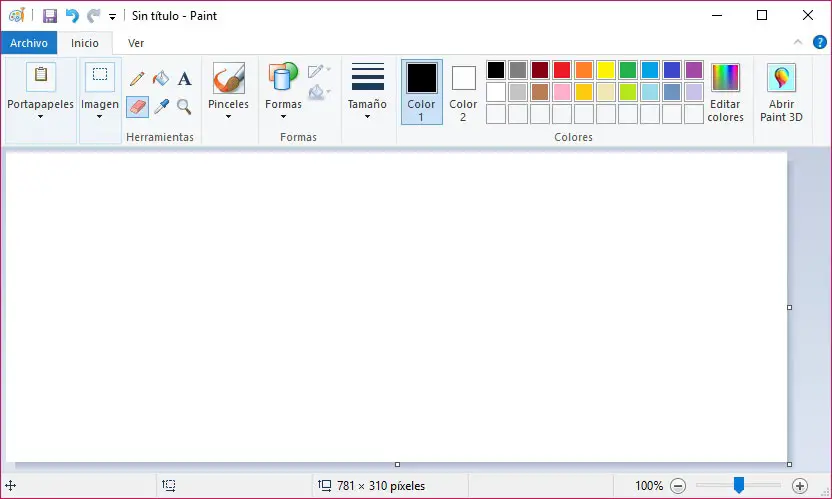Pick the turquoise blue color swatch

[649, 70]
